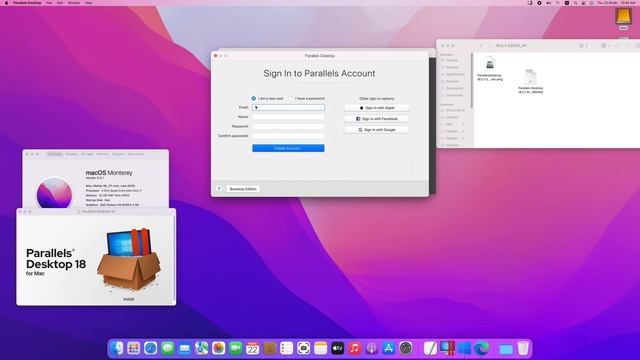640x360 pixels.
Task: Switch to Memory tab in About This Mac
Action: click(102, 154)
